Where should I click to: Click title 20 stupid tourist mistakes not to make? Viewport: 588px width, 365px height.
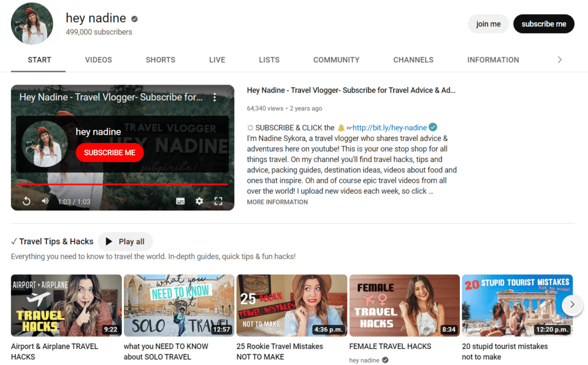(505, 351)
